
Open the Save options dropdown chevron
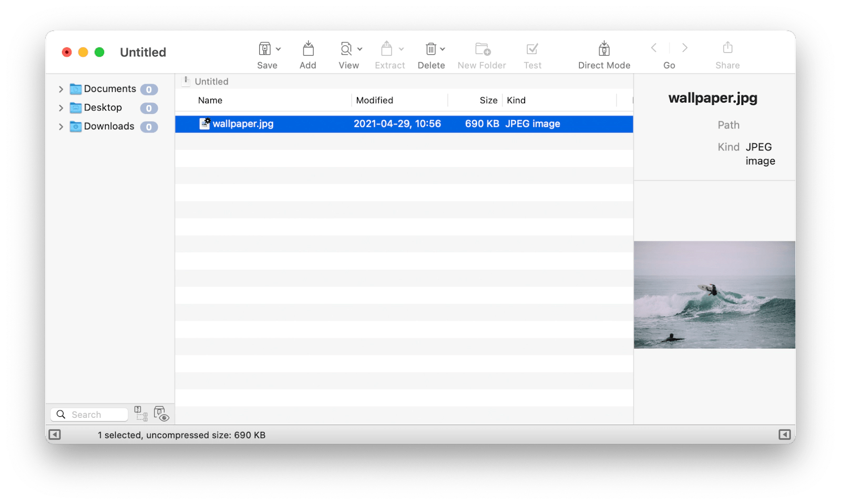(279, 48)
